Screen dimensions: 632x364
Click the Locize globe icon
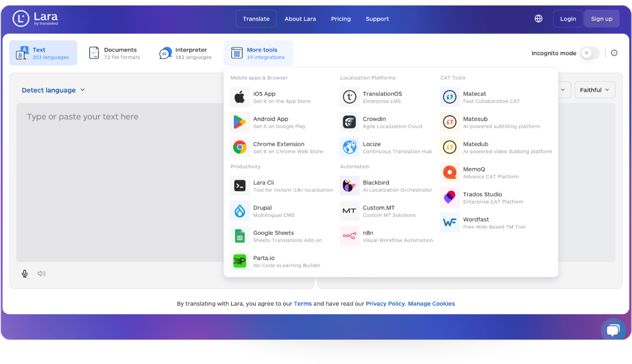pyautogui.click(x=349, y=147)
